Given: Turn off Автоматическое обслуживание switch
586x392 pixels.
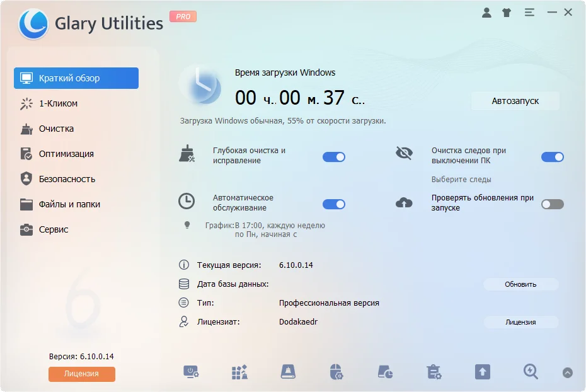Looking at the screenshot, I should point(334,204).
